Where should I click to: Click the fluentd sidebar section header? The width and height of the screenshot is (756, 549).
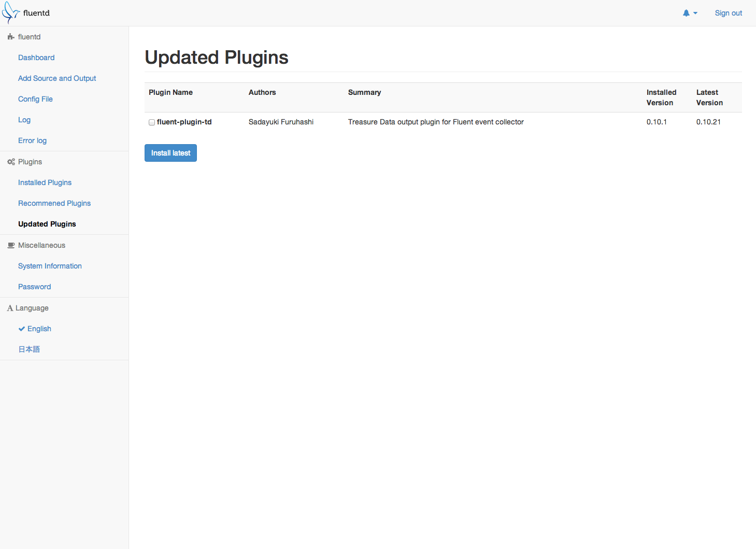tap(29, 37)
